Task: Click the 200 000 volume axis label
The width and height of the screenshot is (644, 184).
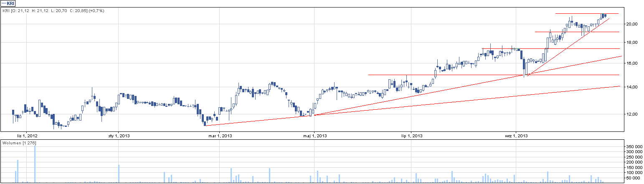Action: click(634, 162)
